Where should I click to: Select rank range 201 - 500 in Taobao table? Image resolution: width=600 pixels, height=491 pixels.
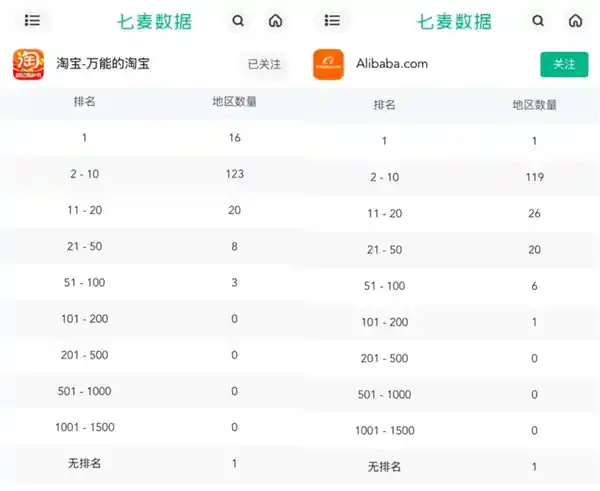(x=85, y=355)
